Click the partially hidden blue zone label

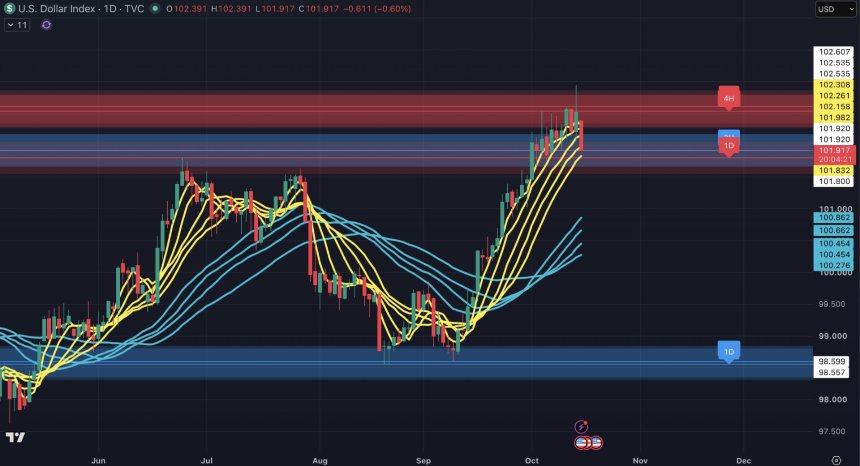(728, 134)
